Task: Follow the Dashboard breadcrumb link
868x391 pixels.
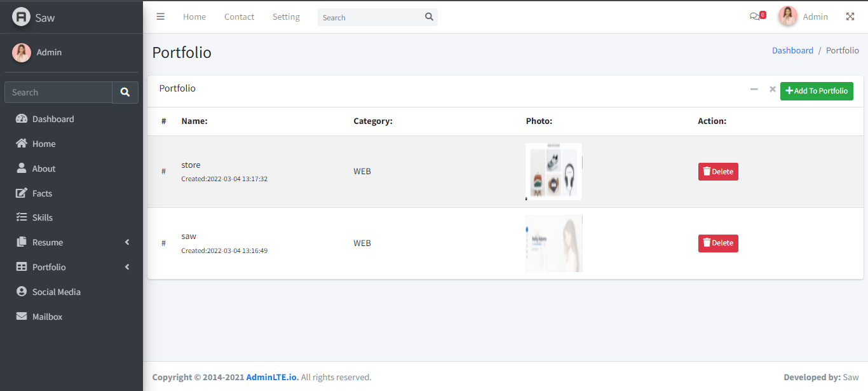Action: [x=792, y=50]
